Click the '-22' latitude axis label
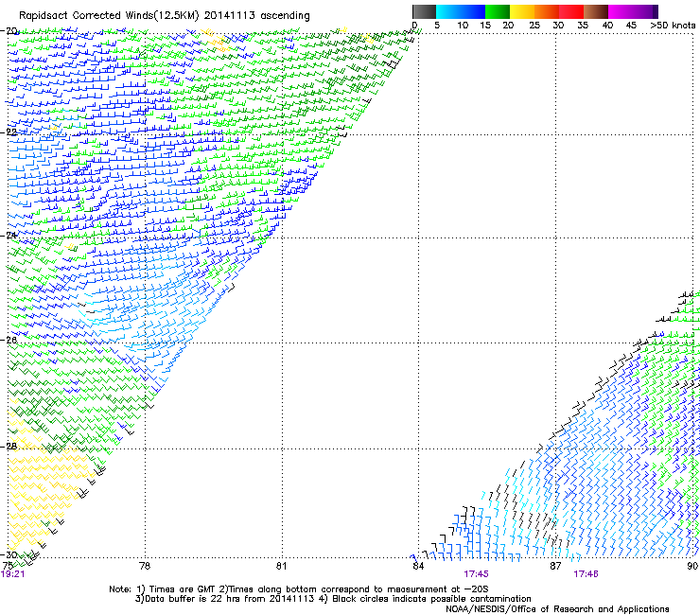The image size is (700, 615). pyautogui.click(x=9, y=132)
